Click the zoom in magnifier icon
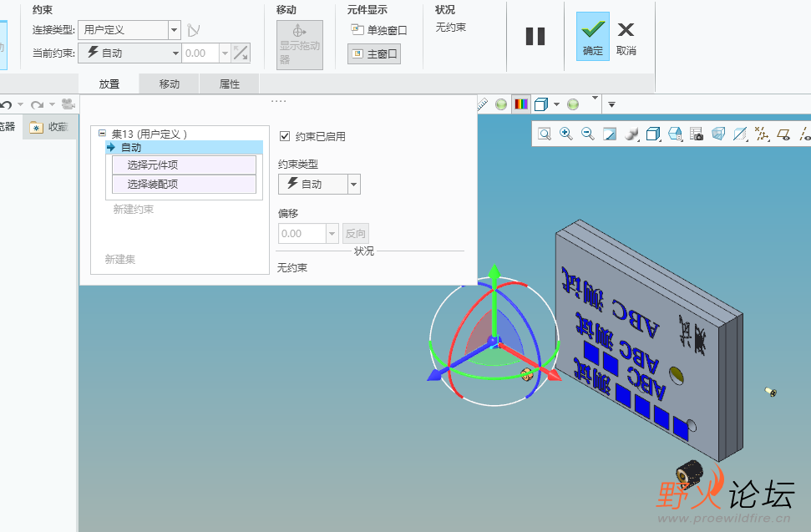This screenshot has width=811, height=532. (565, 134)
